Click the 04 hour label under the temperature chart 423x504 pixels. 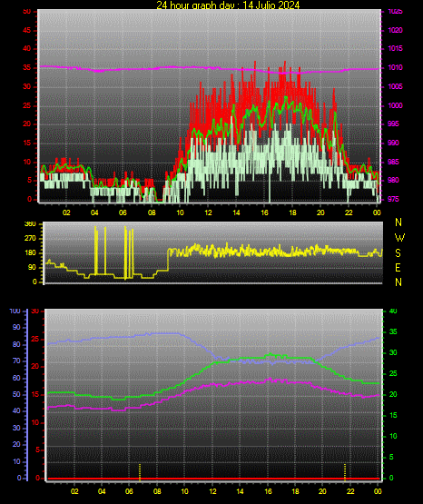[102, 491]
